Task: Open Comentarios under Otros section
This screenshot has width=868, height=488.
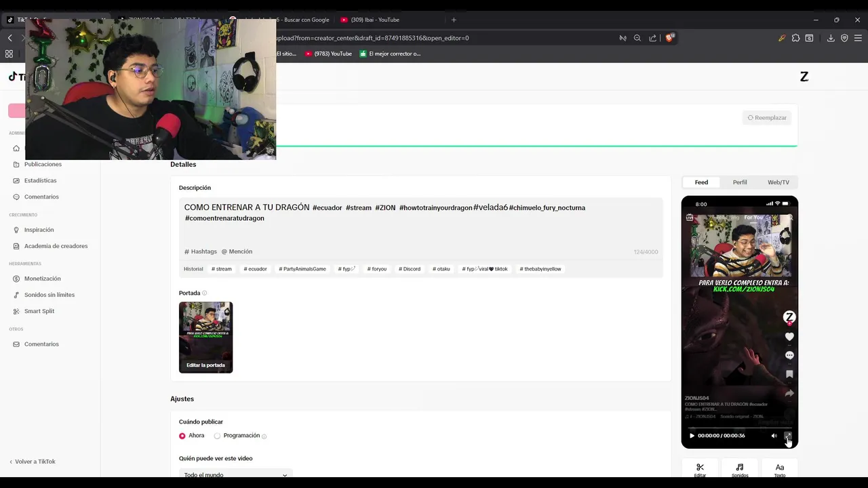Action: pos(41,344)
